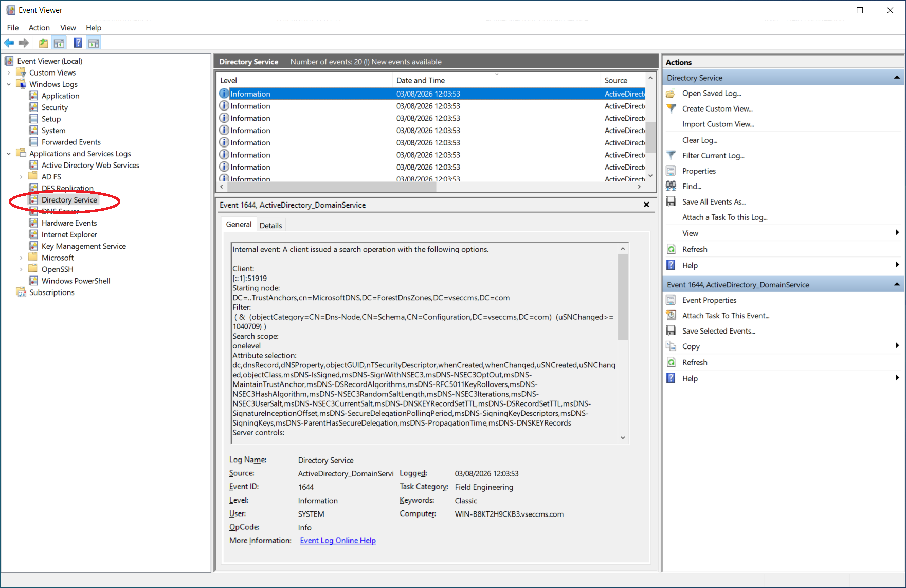The image size is (906, 588).
Task: Click the Internet Explorer log icon
Action: tap(33, 234)
